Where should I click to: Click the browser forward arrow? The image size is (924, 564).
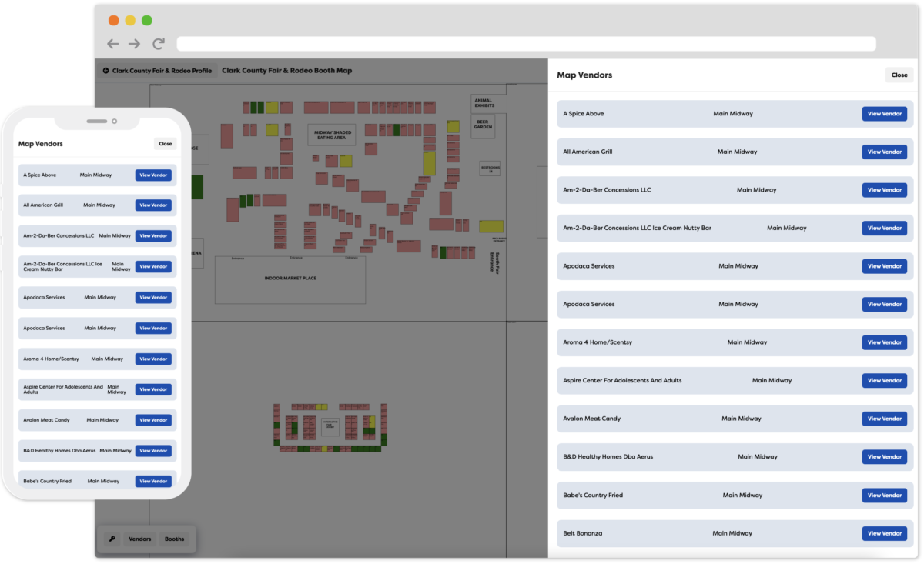pyautogui.click(x=136, y=44)
